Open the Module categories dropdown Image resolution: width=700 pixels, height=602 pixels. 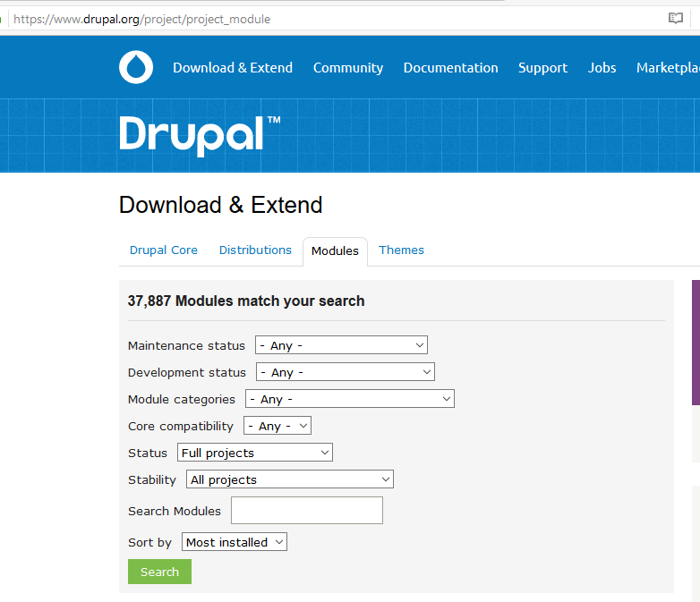pyautogui.click(x=350, y=399)
